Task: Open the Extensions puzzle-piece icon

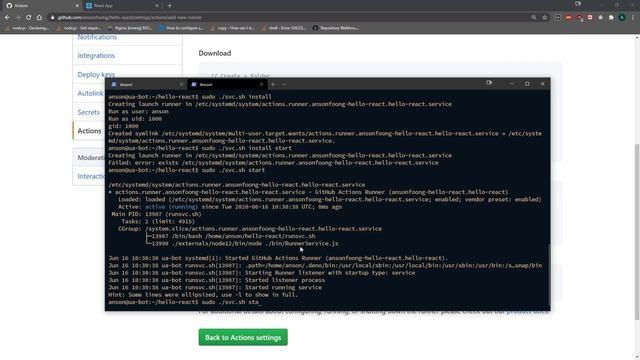Action: (x=611, y=18)
